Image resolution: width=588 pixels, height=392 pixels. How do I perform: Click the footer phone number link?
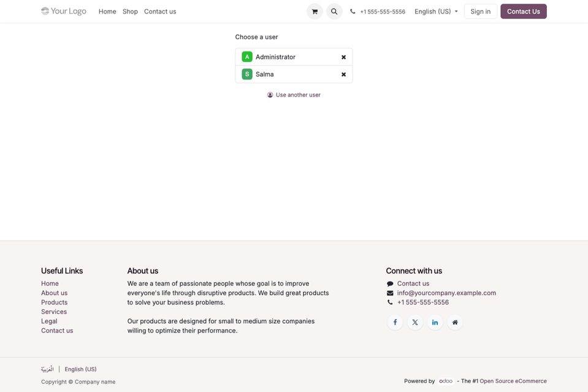423,302
